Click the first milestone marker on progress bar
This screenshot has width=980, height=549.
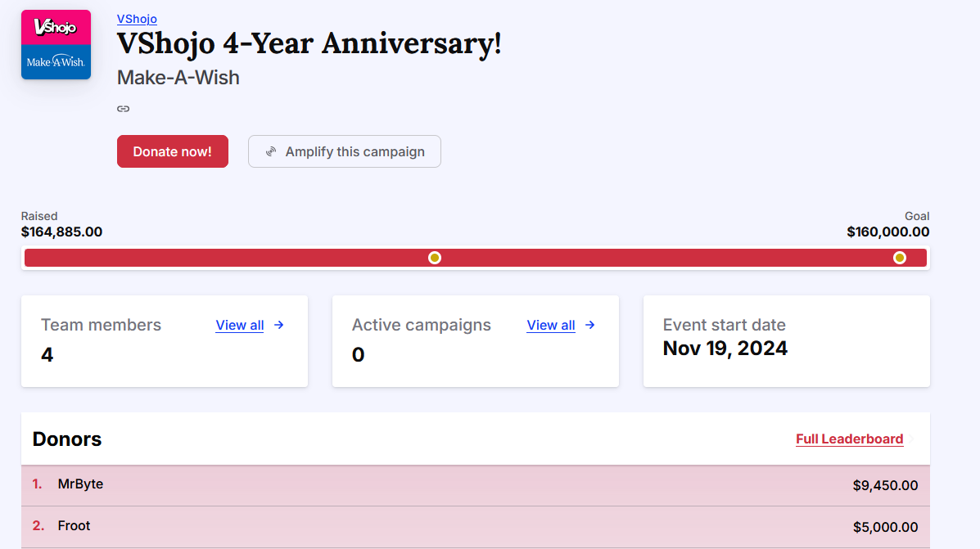tap(435, 258)
